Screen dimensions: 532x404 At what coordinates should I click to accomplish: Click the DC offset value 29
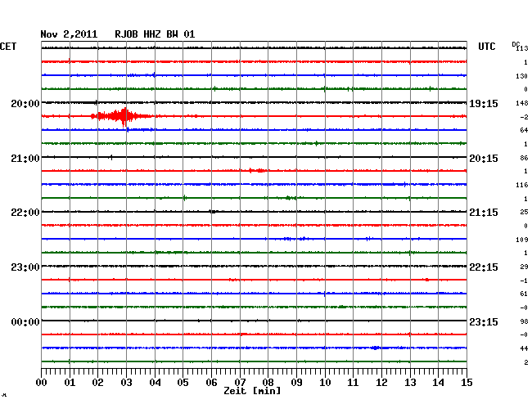pos(524,267)
